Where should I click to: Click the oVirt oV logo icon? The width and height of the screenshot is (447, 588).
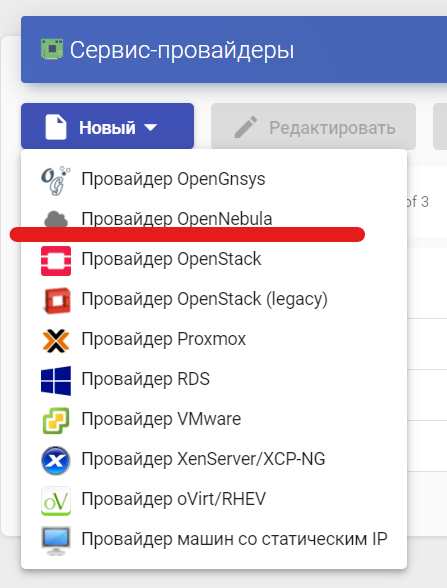click(x=56, y=501)
